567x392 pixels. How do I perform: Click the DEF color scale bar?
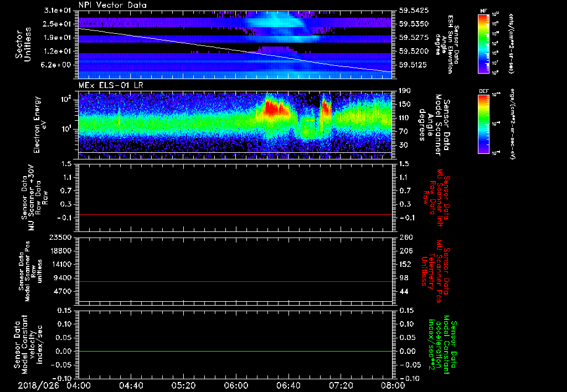click(x=483, y=123)
